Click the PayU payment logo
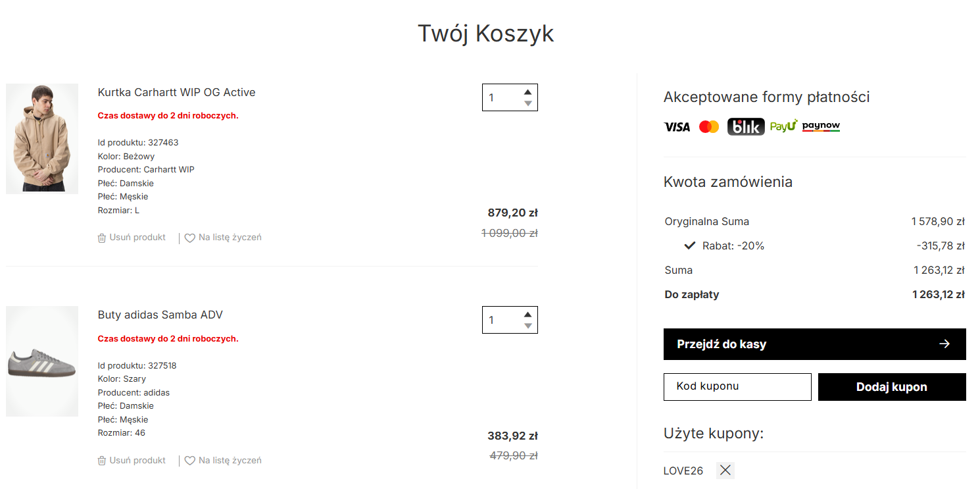The image size is (980, 489). click(783, 126)
